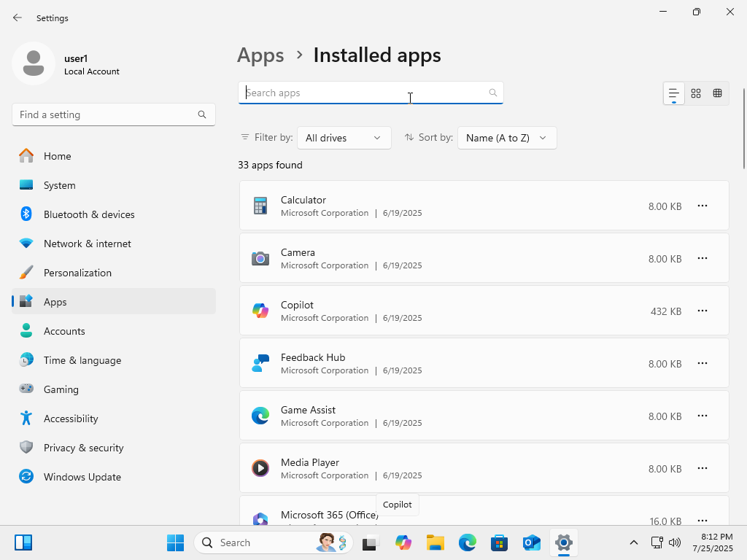Open Home settings page
The width and height of the screenshot is (747, 560).
[114, 156]
